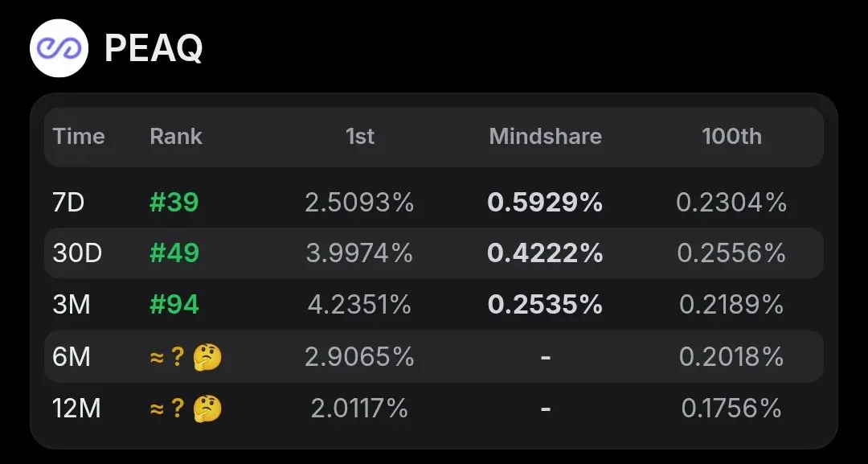Image resolution: width=868 pixels, height=464 pixels.
Task: Click the 0.5929% mindshare value
Action: pos(545,202)
